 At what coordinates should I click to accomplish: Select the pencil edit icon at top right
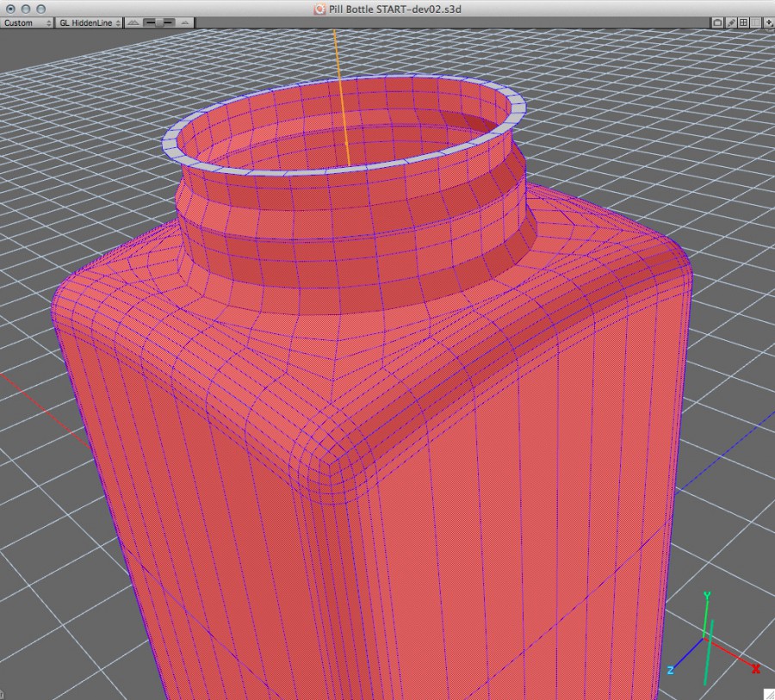[x=731, y=22]
